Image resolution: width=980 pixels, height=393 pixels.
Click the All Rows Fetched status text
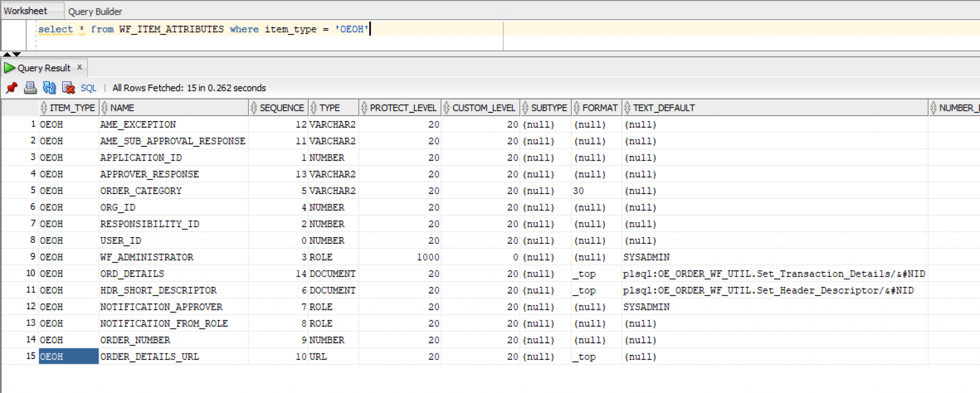[189, 88]
